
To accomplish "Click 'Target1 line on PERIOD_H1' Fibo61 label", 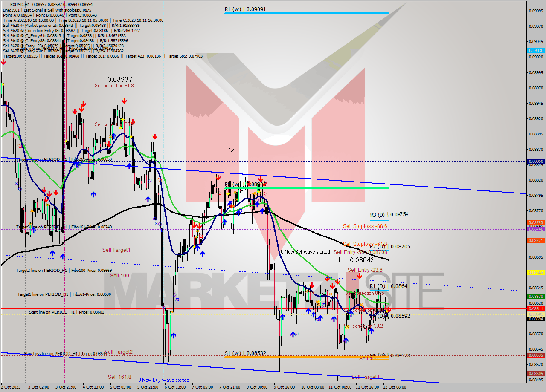I will (x=64, y=294).
